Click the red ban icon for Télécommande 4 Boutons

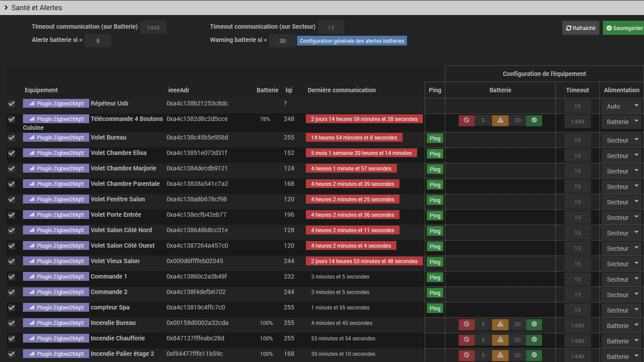(x=466, y=121)
